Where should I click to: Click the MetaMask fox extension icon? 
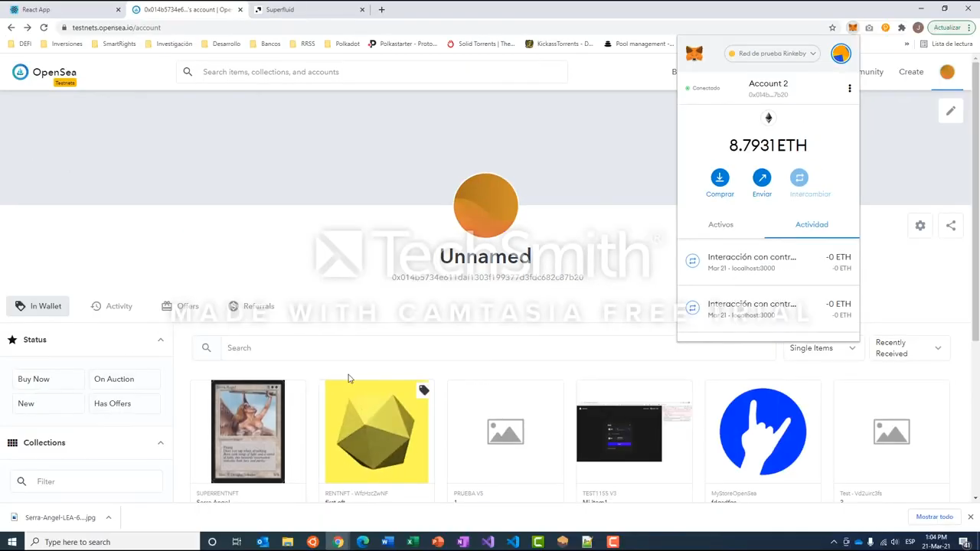click(x=852, y=28)
